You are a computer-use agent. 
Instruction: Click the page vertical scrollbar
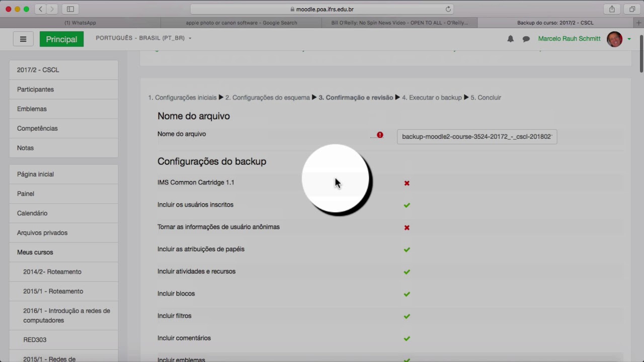(641, 54)
